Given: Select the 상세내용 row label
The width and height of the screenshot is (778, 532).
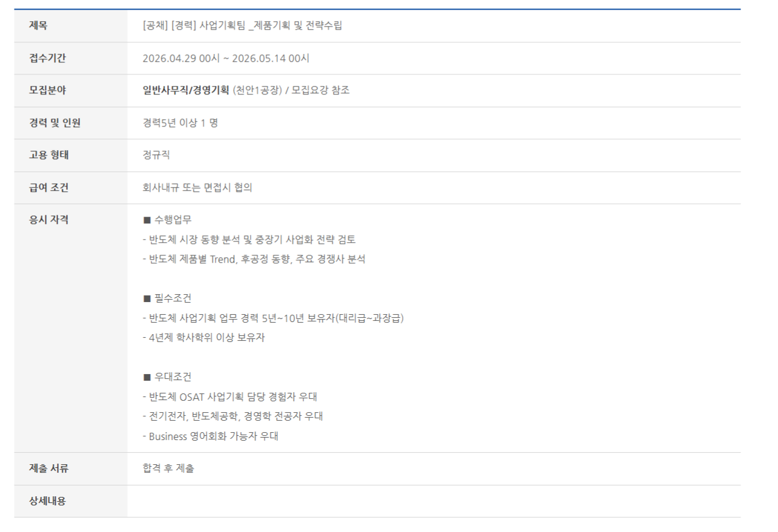Looking at the screenshot, I should (x=47, y=501).
